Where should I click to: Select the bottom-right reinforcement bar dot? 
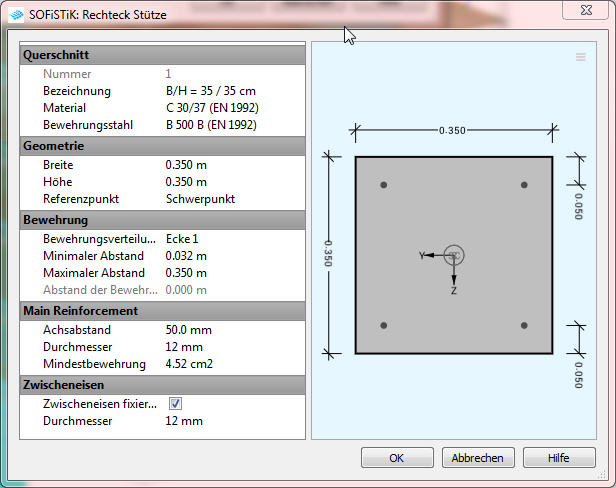point(524,325)
